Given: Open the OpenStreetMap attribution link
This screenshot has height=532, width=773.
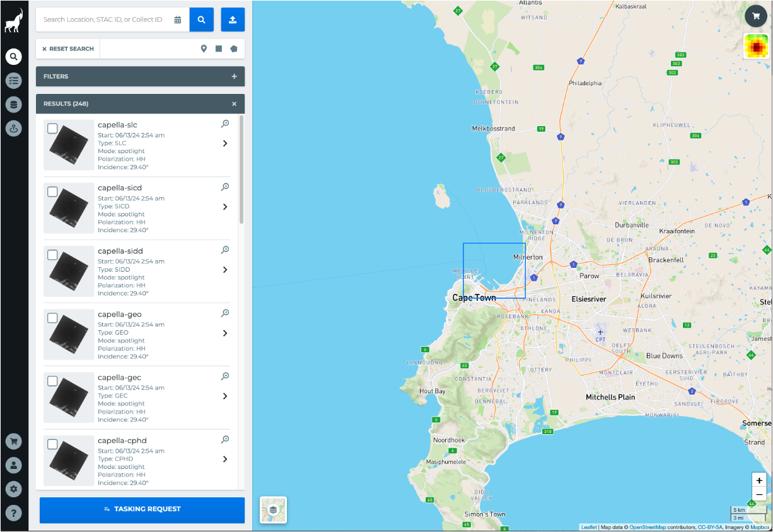Looking at the screenshot, I should 648,527.
